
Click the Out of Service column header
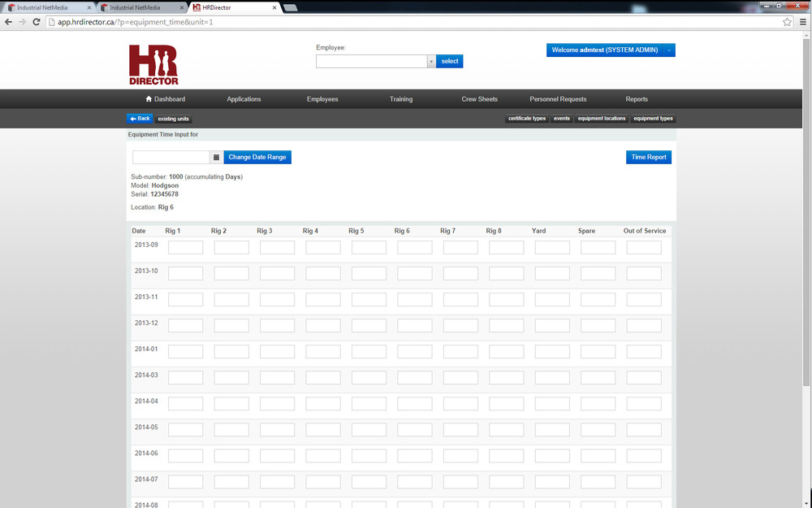tap(644, 231)
